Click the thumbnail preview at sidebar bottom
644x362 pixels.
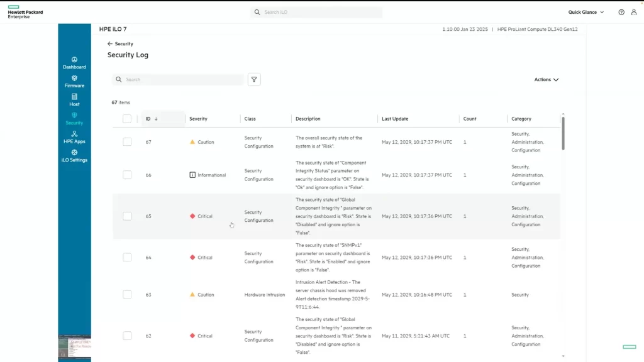coord(74,348)
